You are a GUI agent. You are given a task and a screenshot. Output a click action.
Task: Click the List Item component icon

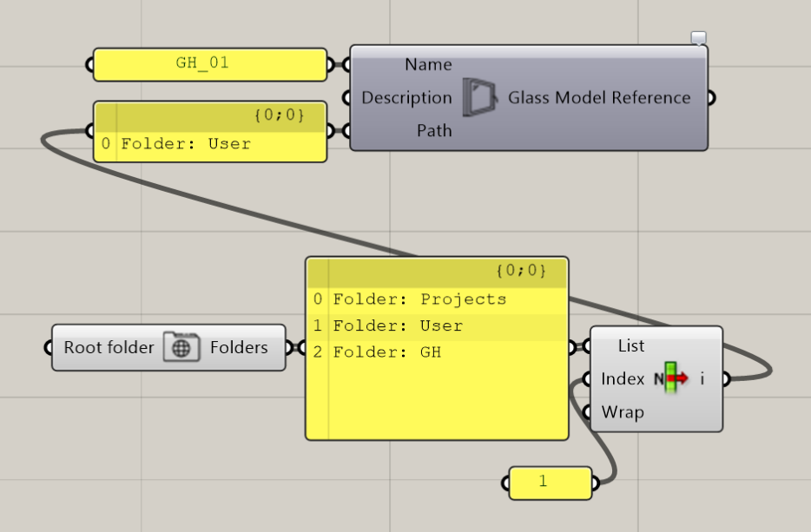(671, 378)
